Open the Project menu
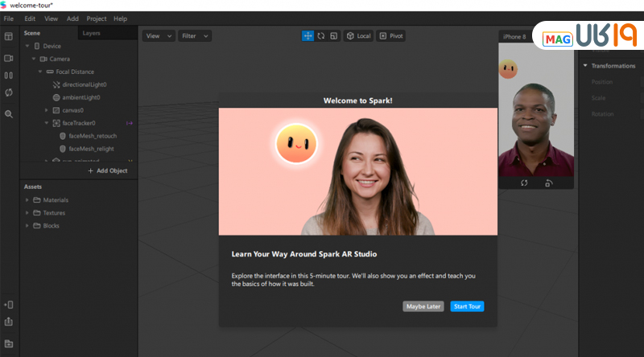Image resolution: width=644 pixels, height=357 pixels. pyautogui.click(x=96, y=18)
